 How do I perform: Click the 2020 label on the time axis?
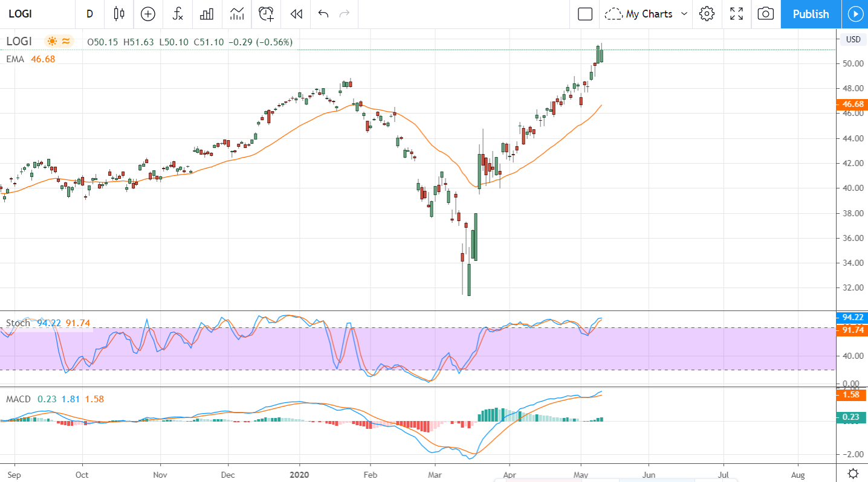pyautogui.click(x=299, y=475)
